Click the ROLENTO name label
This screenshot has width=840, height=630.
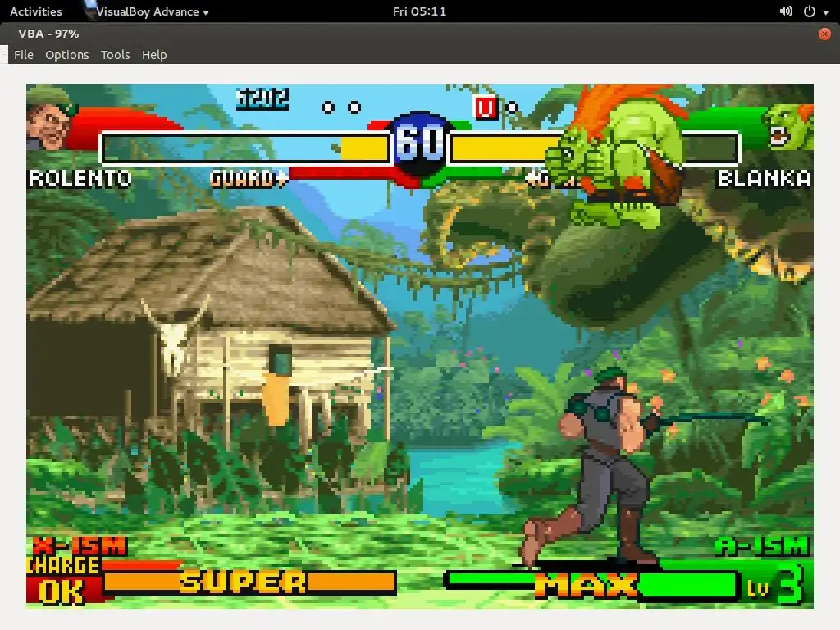(x=80, y=178)
